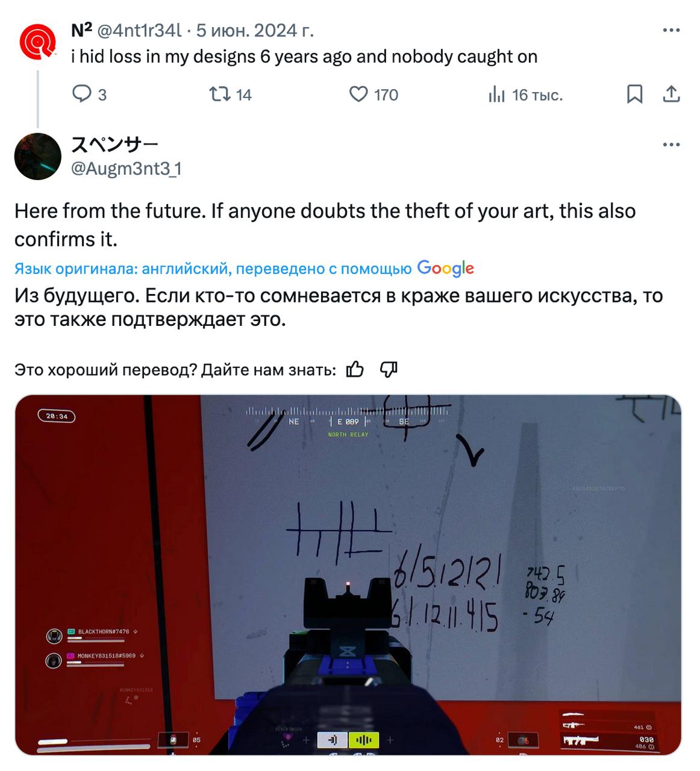Click the N² display name

[82, 30]
